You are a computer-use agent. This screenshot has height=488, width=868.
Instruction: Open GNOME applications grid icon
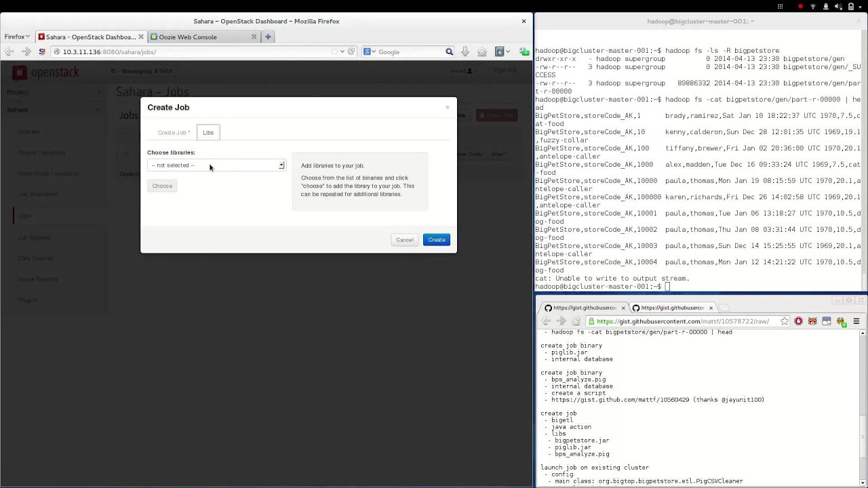(x=780, y=6)
